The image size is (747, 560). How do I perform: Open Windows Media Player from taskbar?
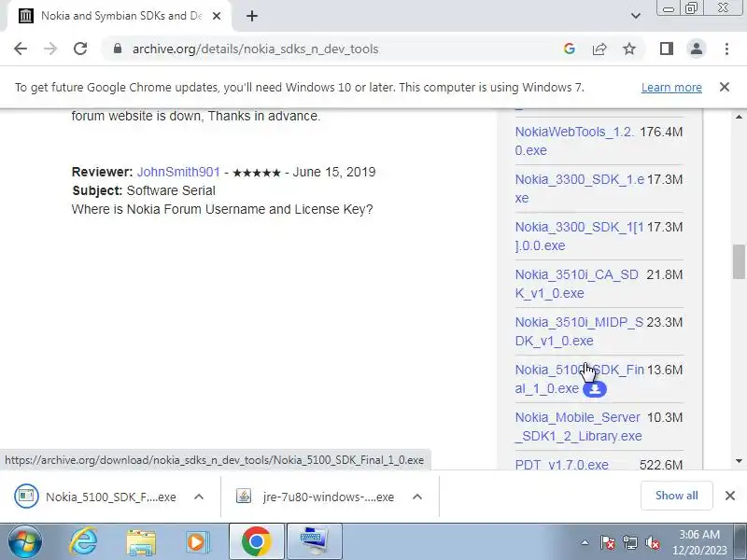(x=197, y=541)
